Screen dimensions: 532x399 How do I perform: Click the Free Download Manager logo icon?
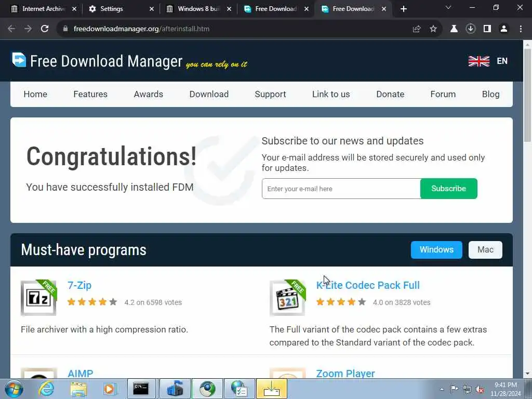click(19, 60)
